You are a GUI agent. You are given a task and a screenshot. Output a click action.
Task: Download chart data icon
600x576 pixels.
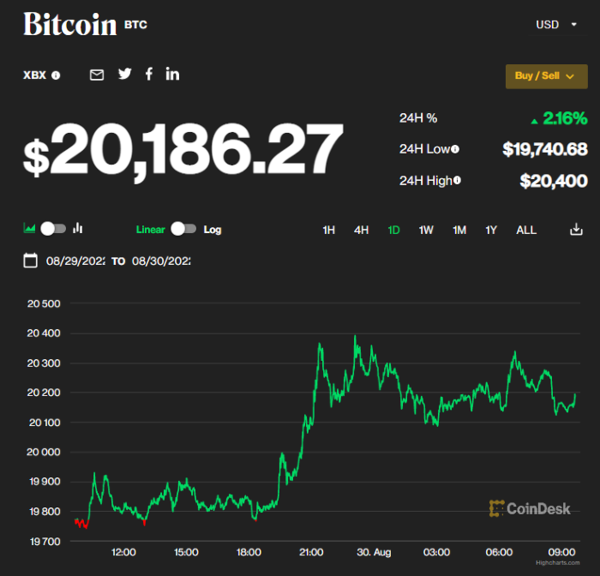[x=576, y=229]
